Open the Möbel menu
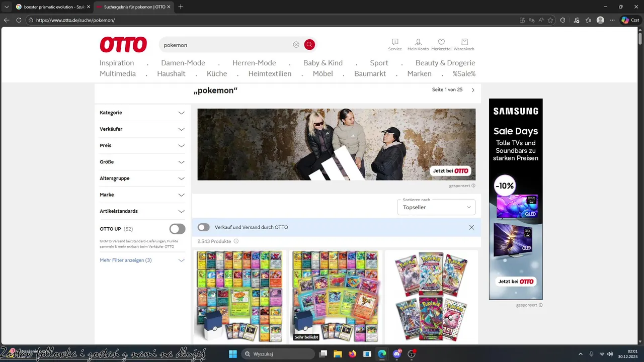644x362 pixels. 323,73
